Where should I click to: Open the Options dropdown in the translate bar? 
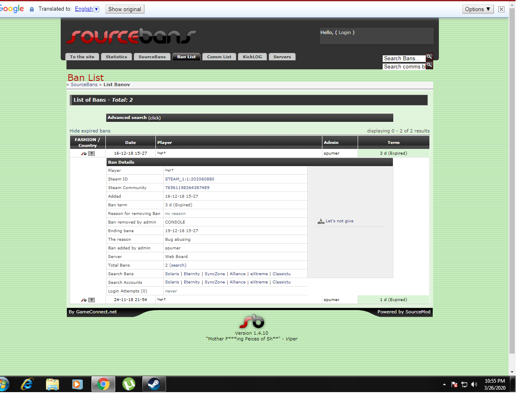coord(478,9)
